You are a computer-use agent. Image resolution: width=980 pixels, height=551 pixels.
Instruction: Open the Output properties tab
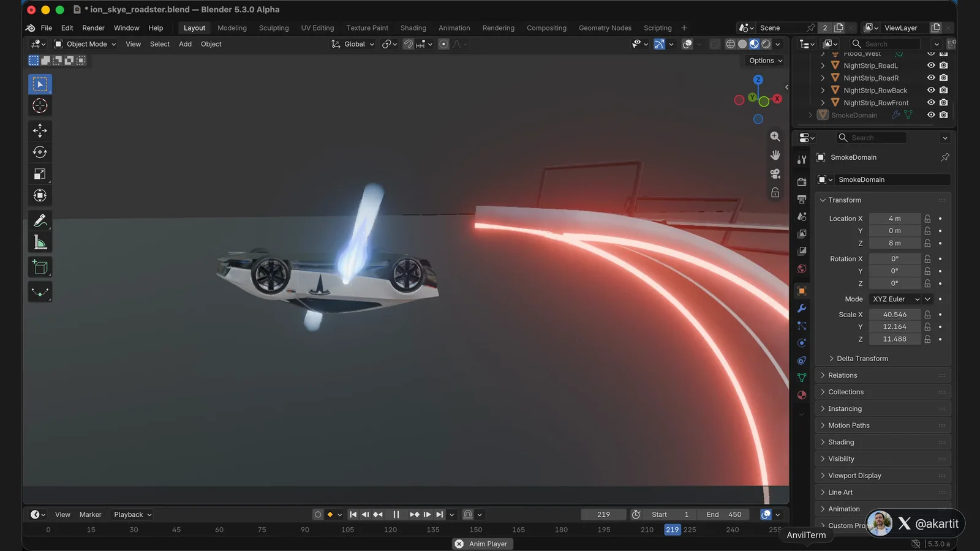tap(802, 199)
